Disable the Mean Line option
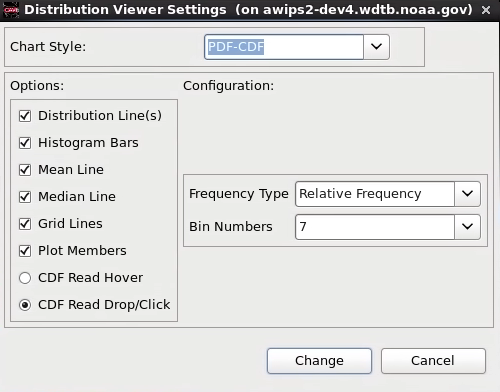This screenshot has height=392, width=500. 25,170
